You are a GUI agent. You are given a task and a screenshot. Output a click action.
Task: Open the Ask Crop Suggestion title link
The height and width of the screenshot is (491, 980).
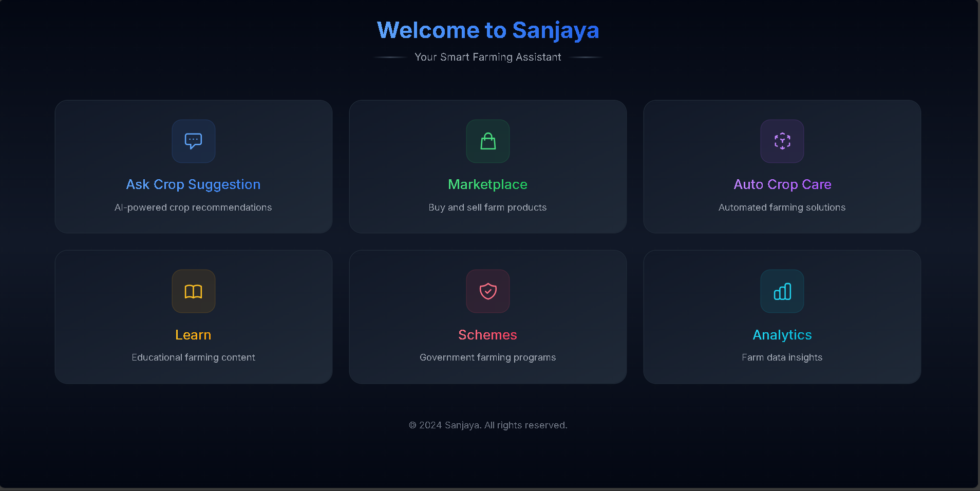coord(193,184)
